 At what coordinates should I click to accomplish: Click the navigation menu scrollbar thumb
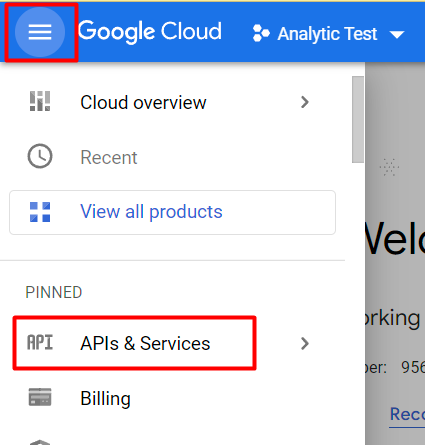tap(358, 119)
